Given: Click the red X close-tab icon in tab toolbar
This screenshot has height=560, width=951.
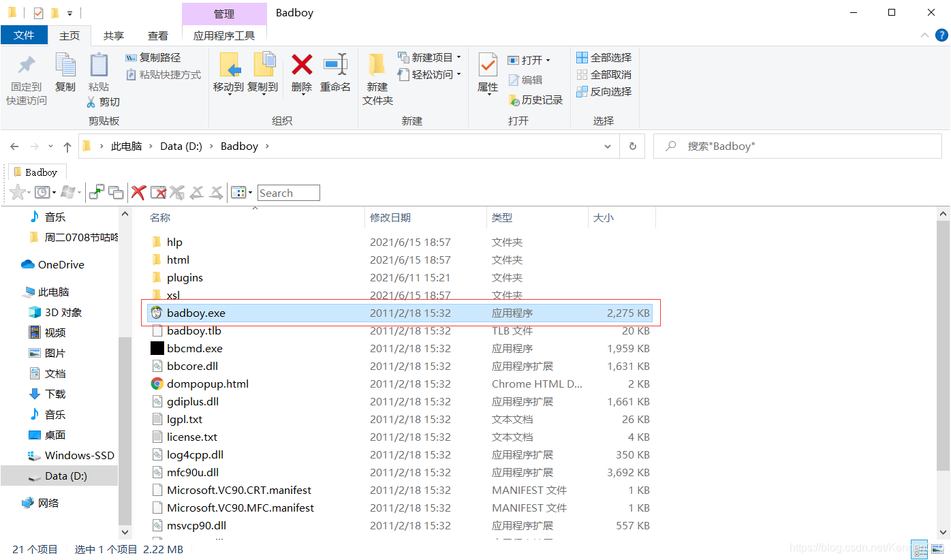Looking at the screenshot, I should point(138,193).
